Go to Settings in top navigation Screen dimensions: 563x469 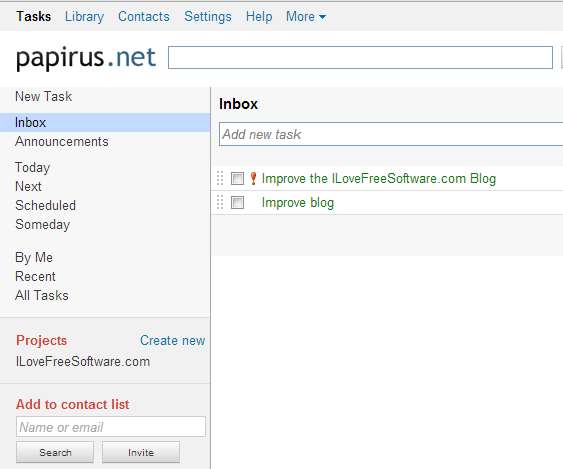208,17
